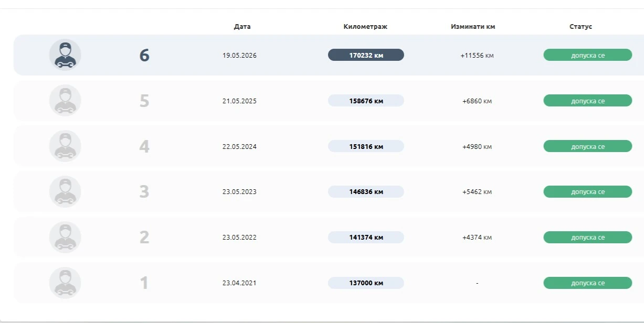Click the large inspection number 3
This screenshot has width=644, height=323.
coord(144,192)
